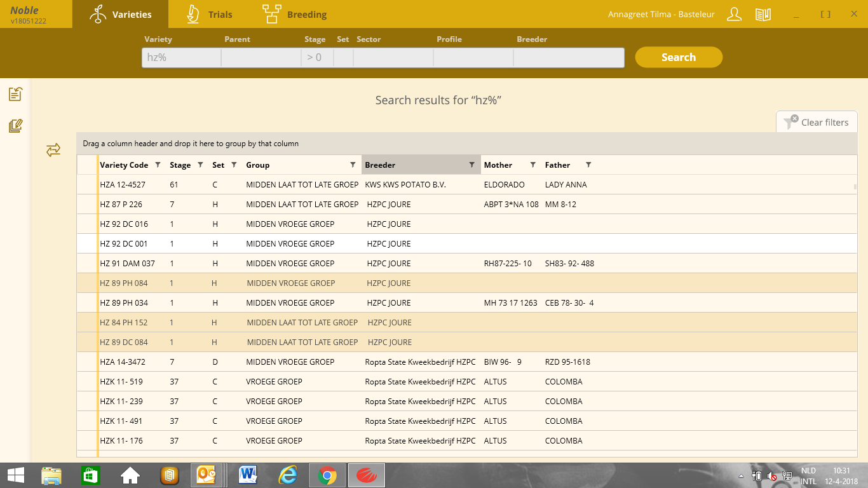Focus the Parent search field
Image resolution: width=868 pixels, height=488 pixels.
pyautogui.click(x=261, y=57)
